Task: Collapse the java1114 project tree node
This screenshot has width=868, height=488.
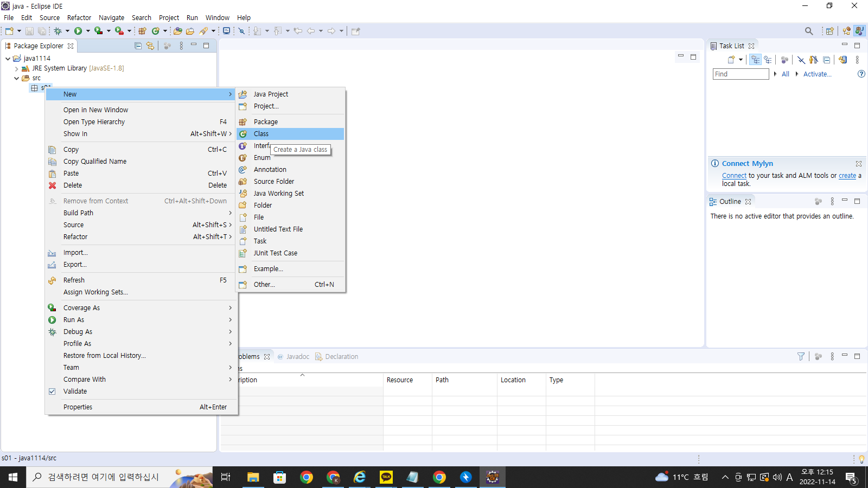Action: pyautogui.click(x=8, y=59)
